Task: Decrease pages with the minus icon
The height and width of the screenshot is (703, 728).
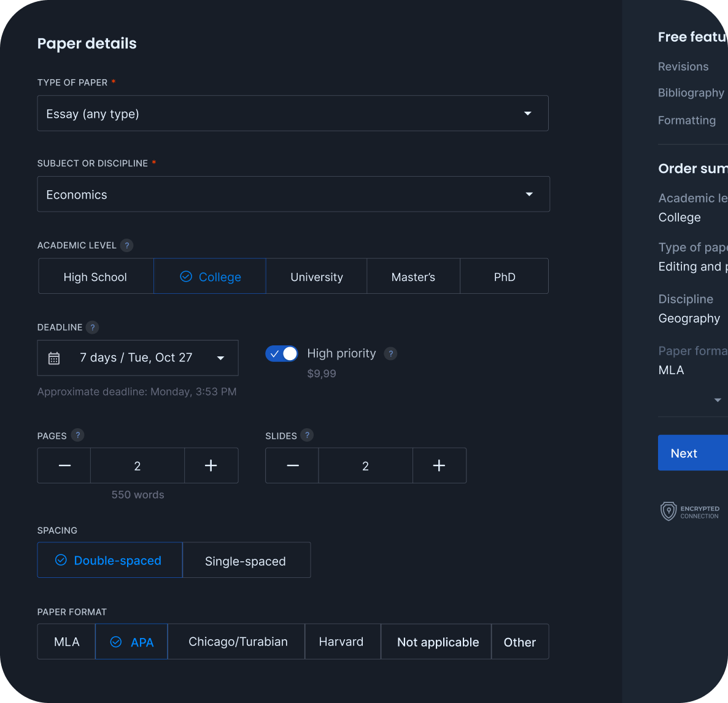Action: click(64, 466)
